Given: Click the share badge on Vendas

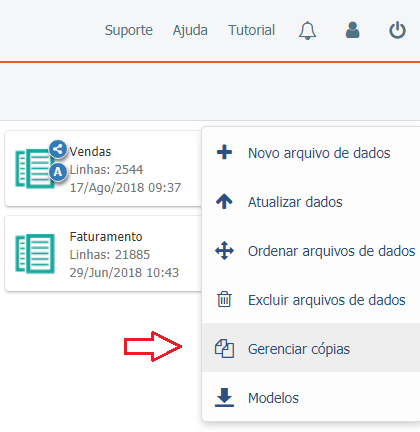Looking at the screenshot, I should click(x=58, y=149).
